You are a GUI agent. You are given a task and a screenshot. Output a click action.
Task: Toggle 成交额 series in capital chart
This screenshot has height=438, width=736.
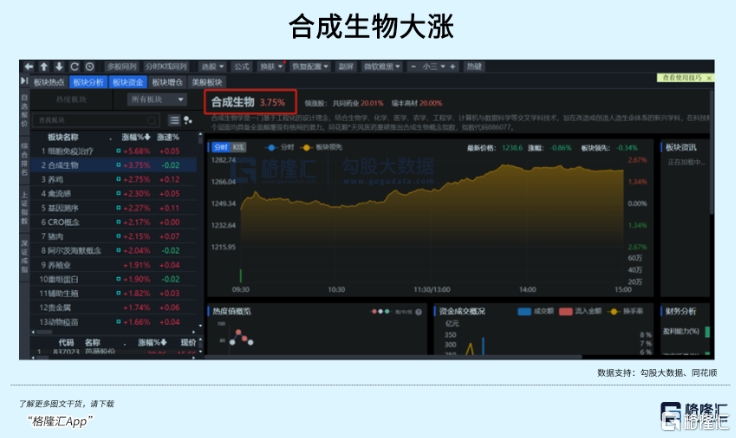[x=536, y=311]
